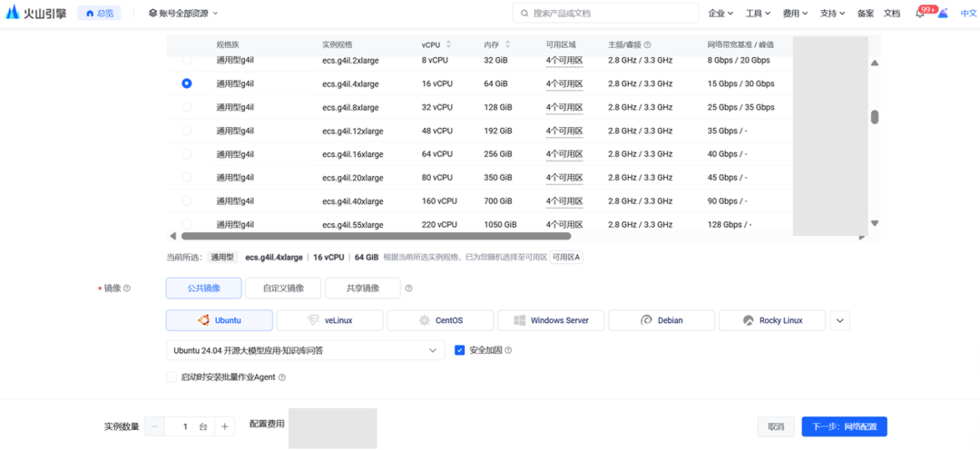Click help icon beside 安全加固
This screenshot has width=980, height=450.
508,350
